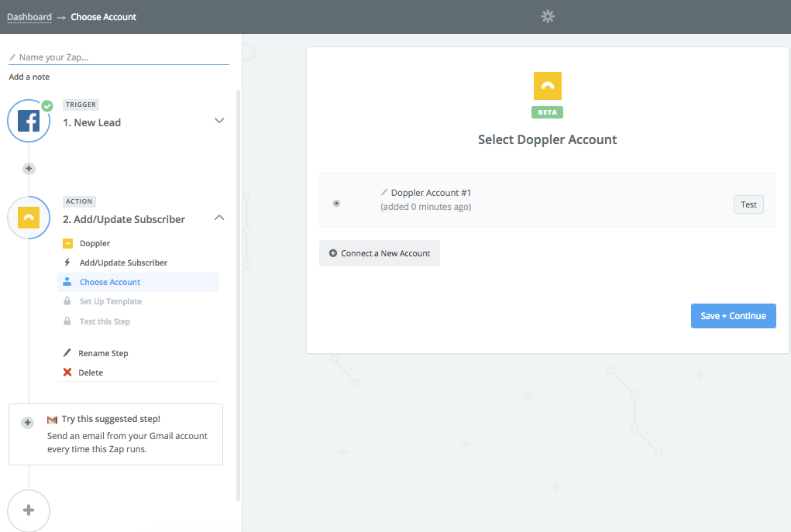Click lock icon next to Test this Step

click(x=67, y=321)
